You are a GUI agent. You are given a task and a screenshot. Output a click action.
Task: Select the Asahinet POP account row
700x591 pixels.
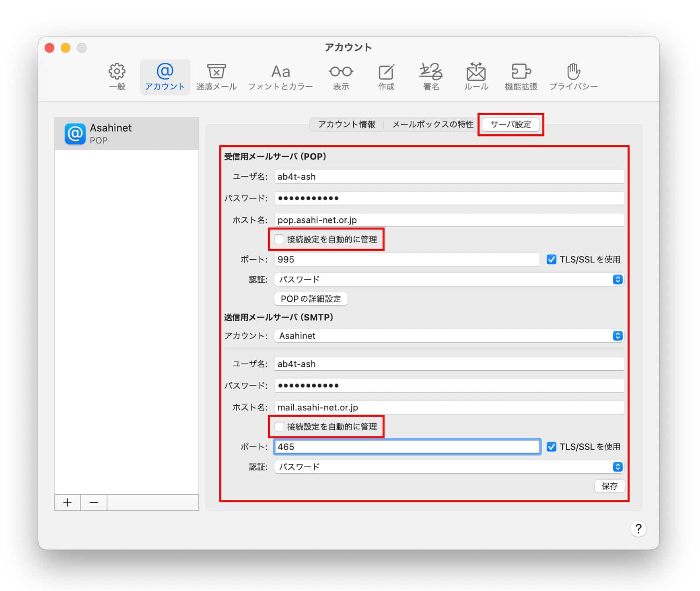pyautogui.click(x=127, y=133)
